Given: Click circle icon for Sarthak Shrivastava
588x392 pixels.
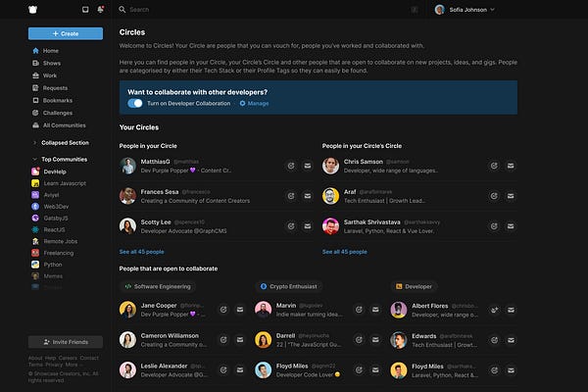Looking at the screenshot, I should pos(494,226).
